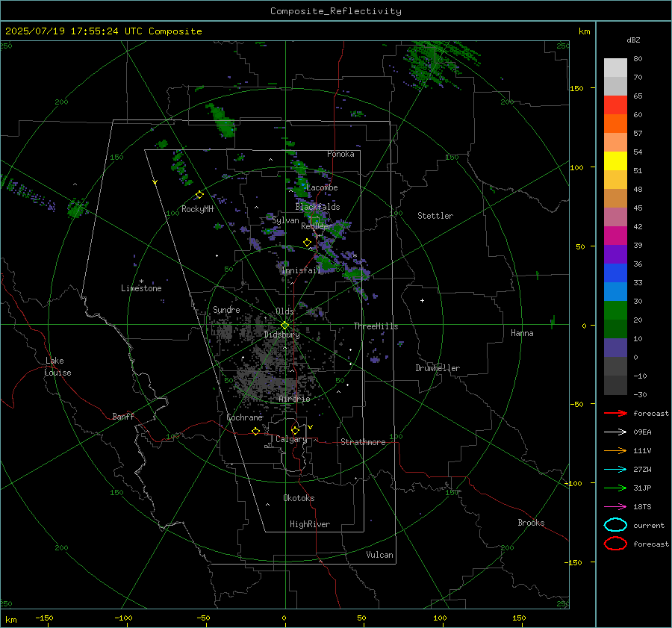
Task: Click the Sylvan label
Action: pyautogui.click(x=285, y=220)
